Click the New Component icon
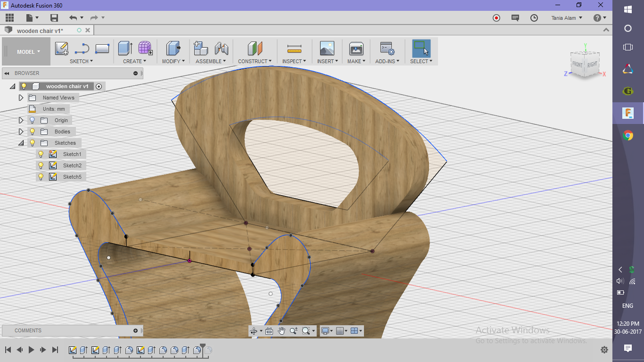The height and width of the screenshot is (362, 644). [x=201, y=48]
